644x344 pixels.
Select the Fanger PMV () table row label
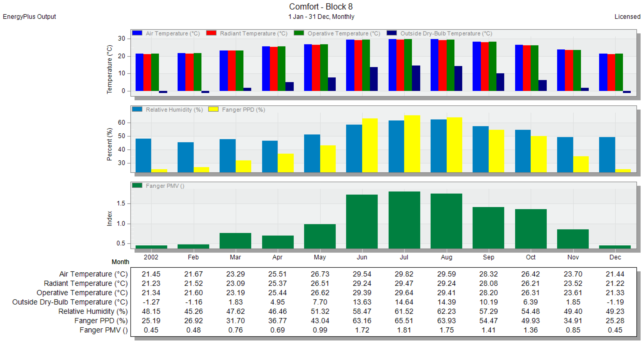[103, 330]
